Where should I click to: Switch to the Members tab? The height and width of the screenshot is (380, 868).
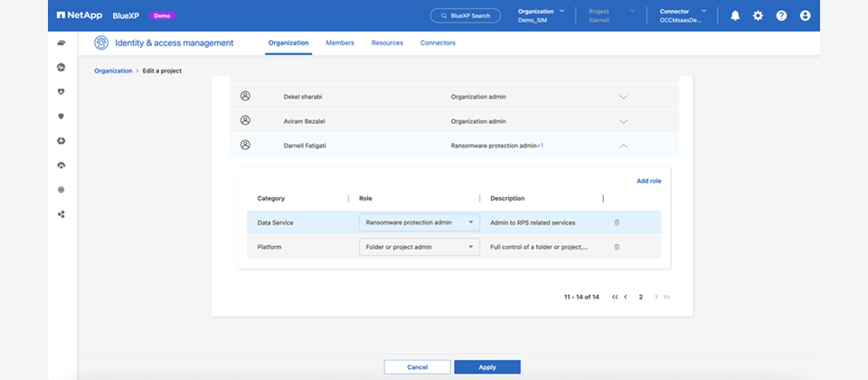click(339, 43)
